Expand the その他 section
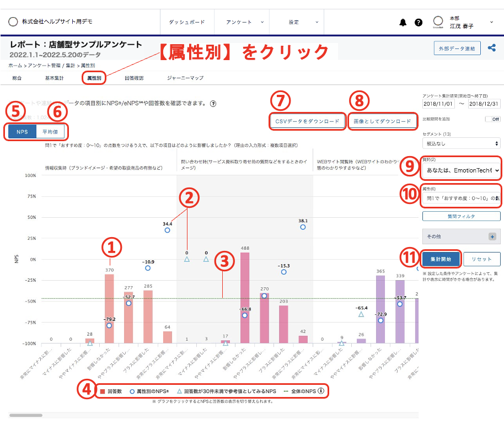 coord(461,237)
